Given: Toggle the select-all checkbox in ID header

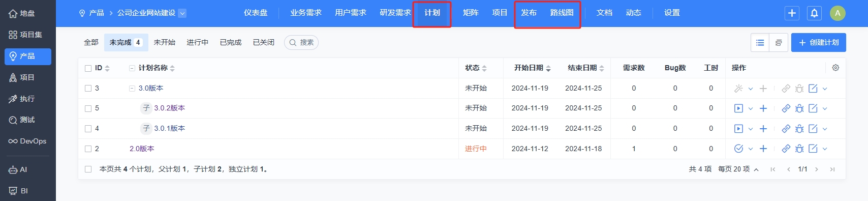Looking at the screenshot, I should [x=88, y=68].
